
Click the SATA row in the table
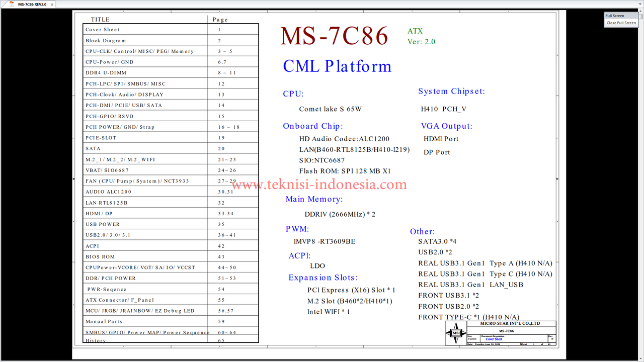[x=171, y=148]
